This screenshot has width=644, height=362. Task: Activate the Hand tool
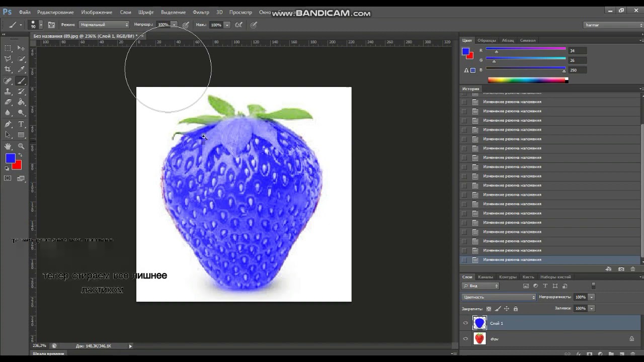tap(8, 146)
